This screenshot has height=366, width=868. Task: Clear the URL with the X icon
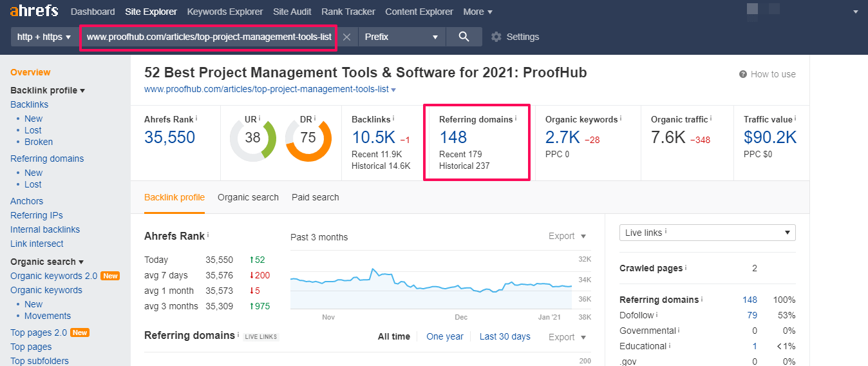click(x=346, y=37)
